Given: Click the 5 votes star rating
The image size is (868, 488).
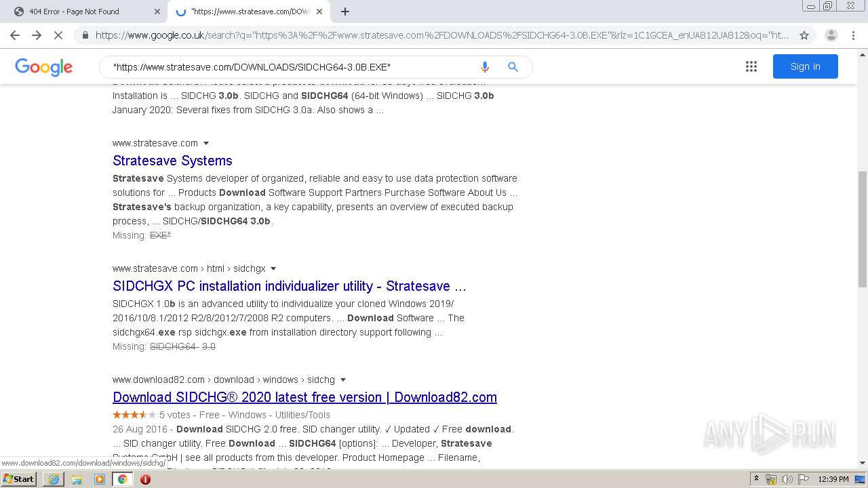Looking at the screenshot, I should pos(134,415).
